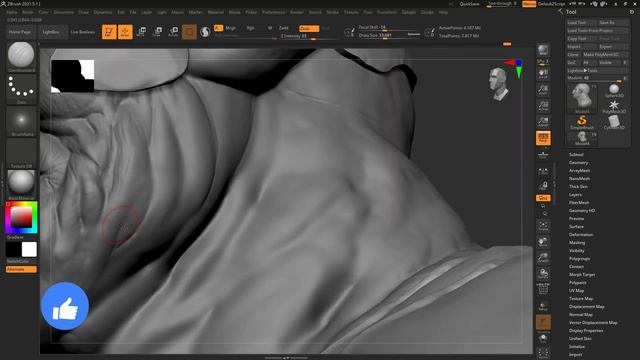This screenshot has height=360, width=640.
Task: Click Make PolyMesh3D button
Action: pyautogui.click(x=606, y=54)
